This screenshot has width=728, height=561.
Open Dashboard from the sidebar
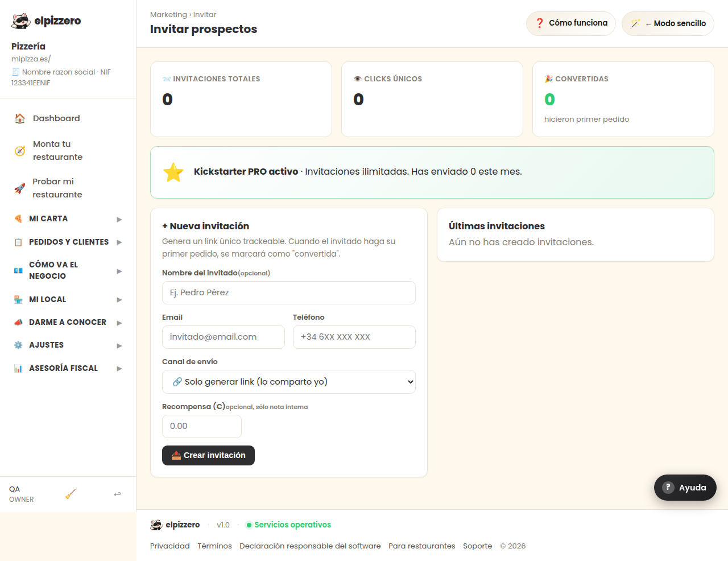(x=68, y=118)
